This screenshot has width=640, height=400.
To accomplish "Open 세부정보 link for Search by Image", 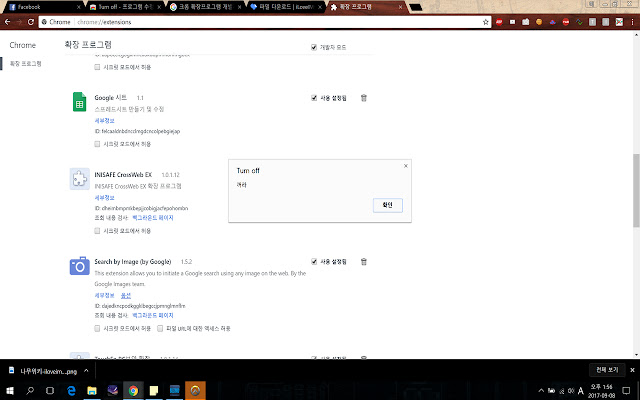I will [104, 295].
